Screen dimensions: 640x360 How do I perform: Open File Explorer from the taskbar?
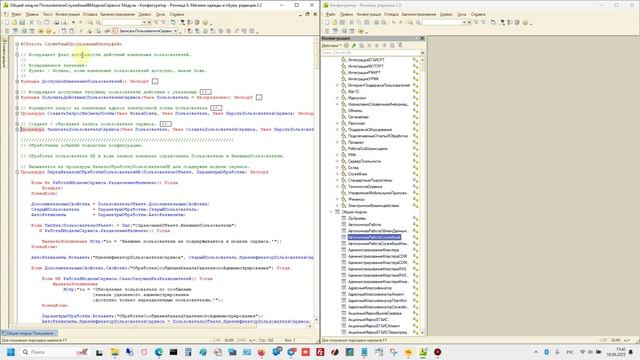[x=114, y=352]
